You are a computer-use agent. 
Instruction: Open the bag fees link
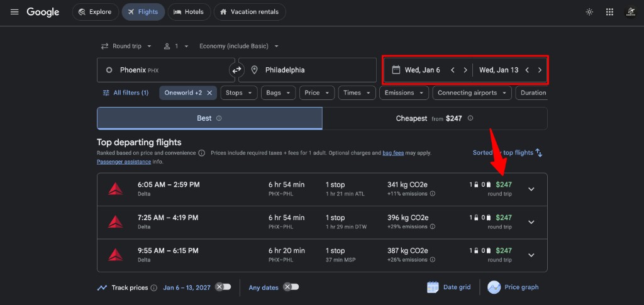(393, 153)
